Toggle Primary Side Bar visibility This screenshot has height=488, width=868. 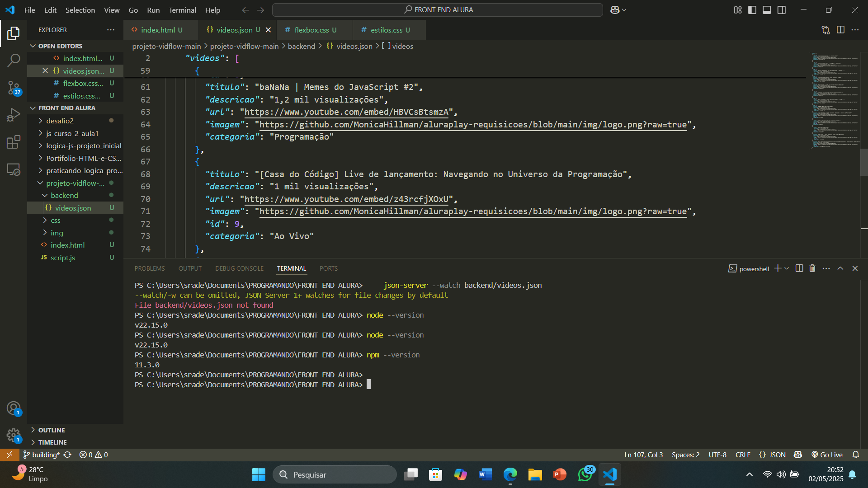click(752, 10)
